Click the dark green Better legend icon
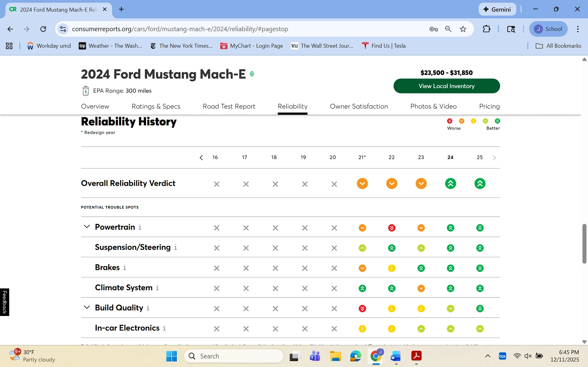The width and height of the screenshot is (588, 367). (x=497, y=121)
